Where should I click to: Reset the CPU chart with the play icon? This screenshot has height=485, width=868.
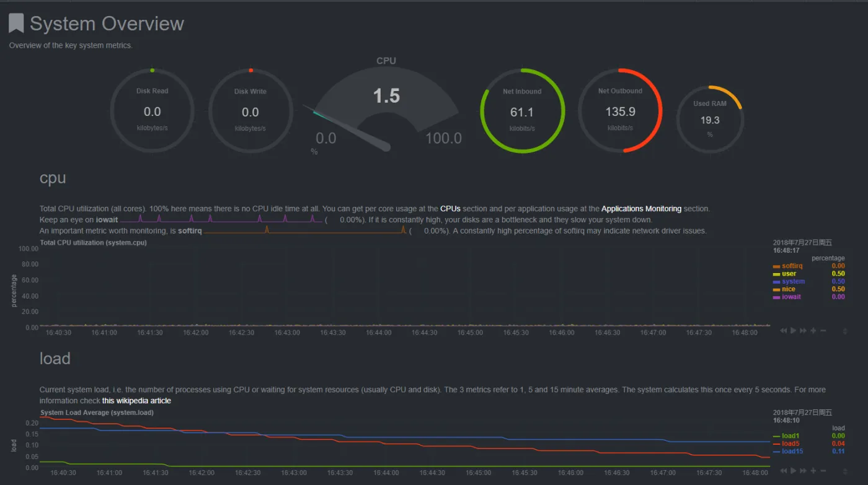(793, 331)
